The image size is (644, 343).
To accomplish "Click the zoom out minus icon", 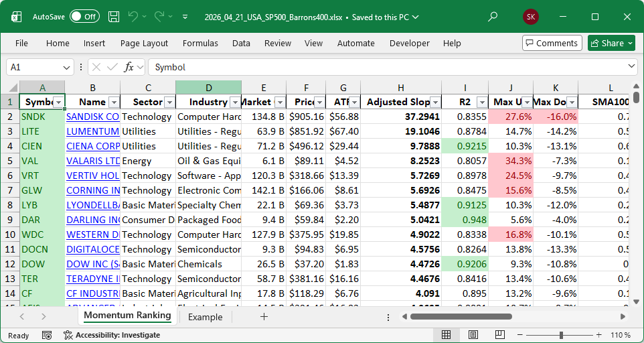I will [520, 335].
